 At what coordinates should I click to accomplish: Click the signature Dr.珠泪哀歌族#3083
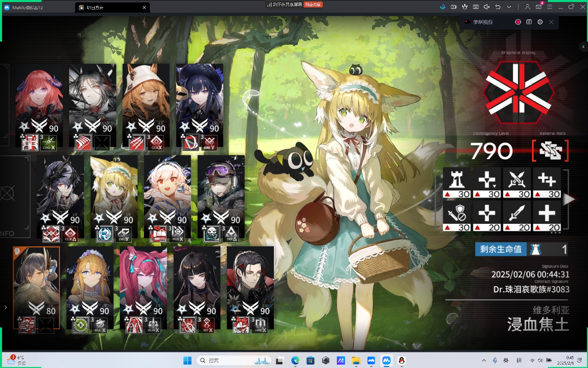531,289
